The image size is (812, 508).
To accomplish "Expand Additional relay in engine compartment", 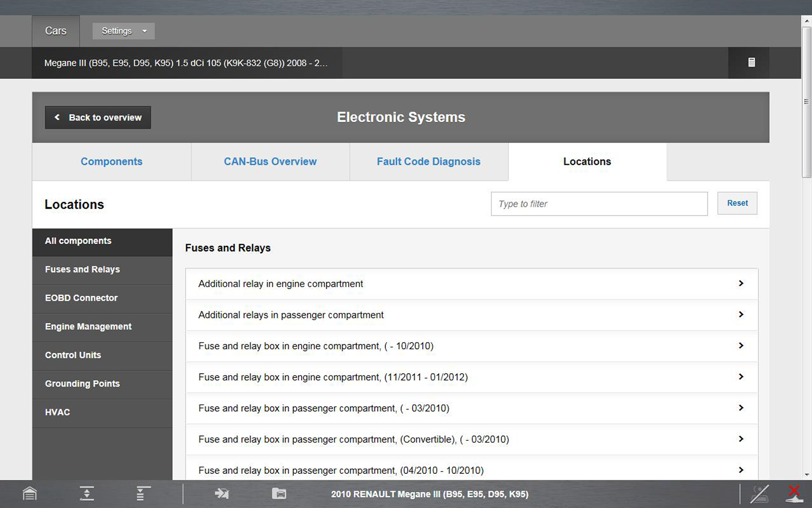I will click(x=471, y=284).
